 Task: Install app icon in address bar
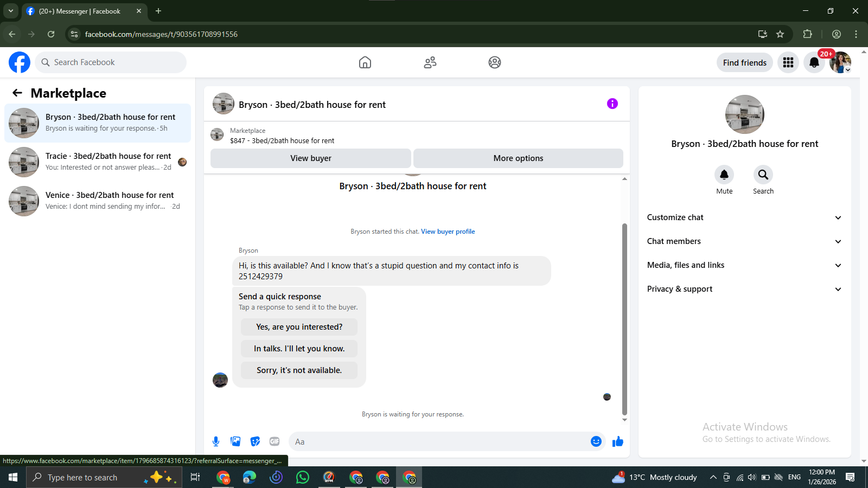tap(763, 34)
